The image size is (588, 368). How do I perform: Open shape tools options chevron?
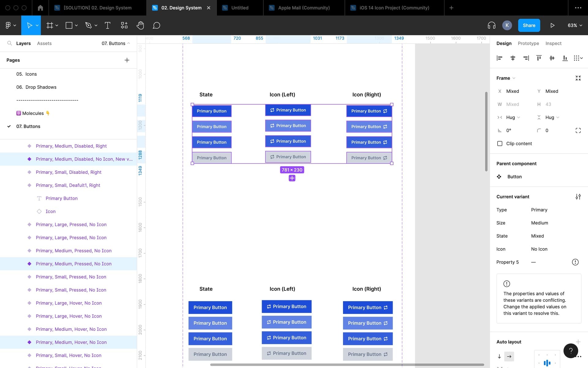(76, 25)
